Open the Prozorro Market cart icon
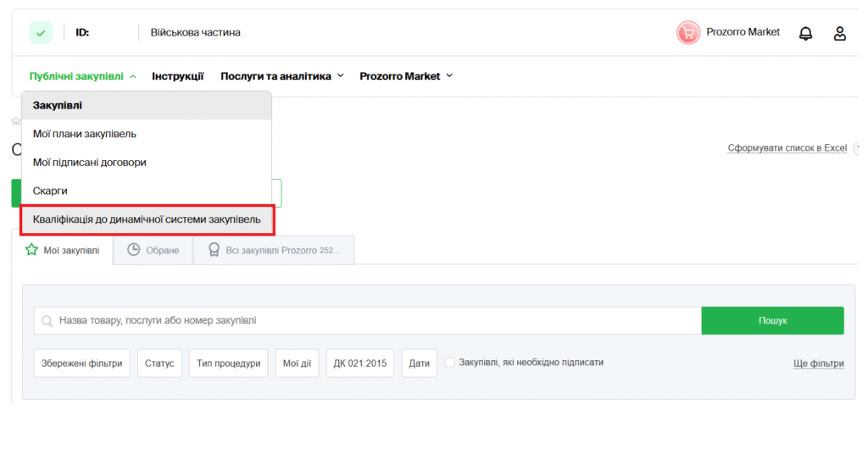The width and height of the screenshot is (868, 460). tap(687, 33)
